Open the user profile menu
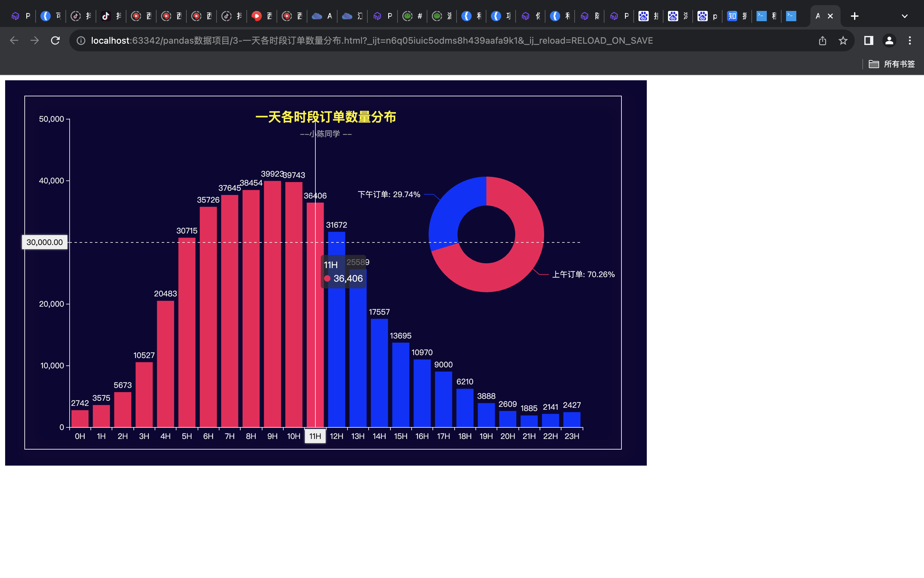This screenshot has height=578, width=924. pos(889,40)
